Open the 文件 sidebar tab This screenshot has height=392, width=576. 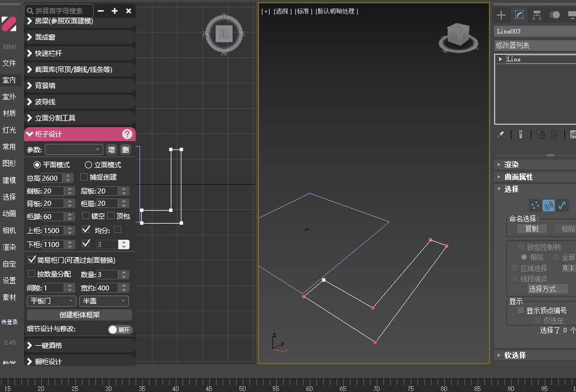(x=9, y=63)
